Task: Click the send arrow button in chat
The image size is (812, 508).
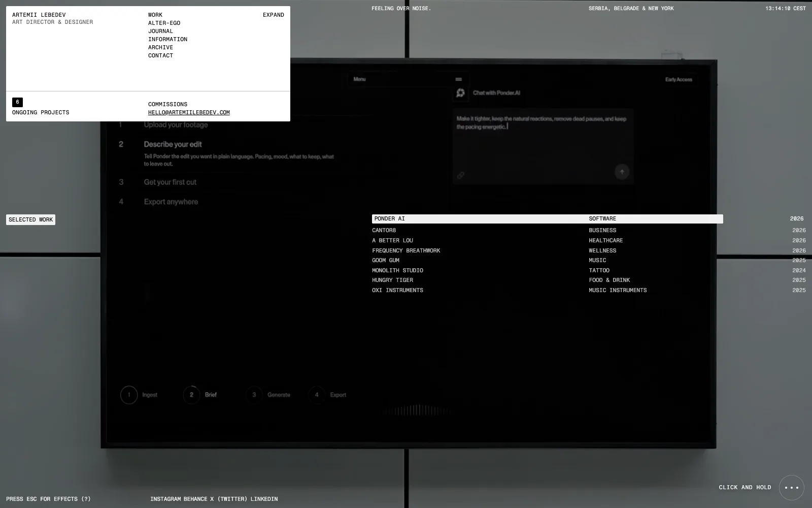Action: tap(622, 172)
